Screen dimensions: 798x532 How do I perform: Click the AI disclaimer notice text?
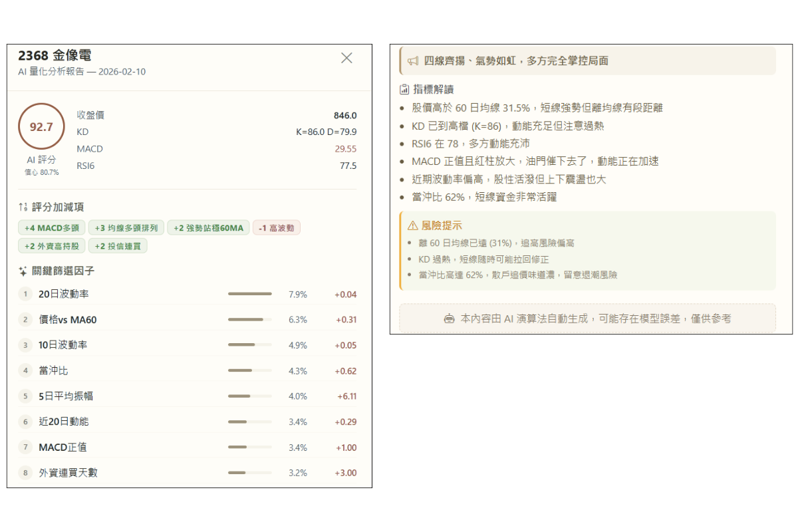[587, 319]
